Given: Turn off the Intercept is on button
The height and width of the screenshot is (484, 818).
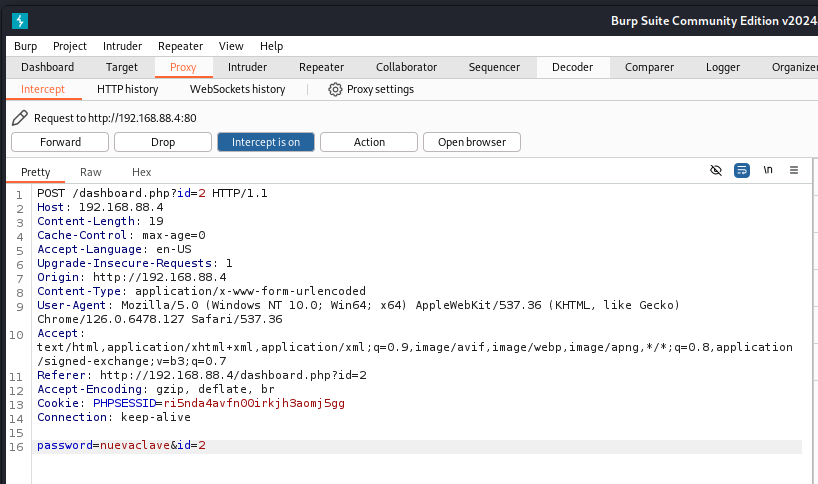Looking at the screenshot, I should (266, 142).
